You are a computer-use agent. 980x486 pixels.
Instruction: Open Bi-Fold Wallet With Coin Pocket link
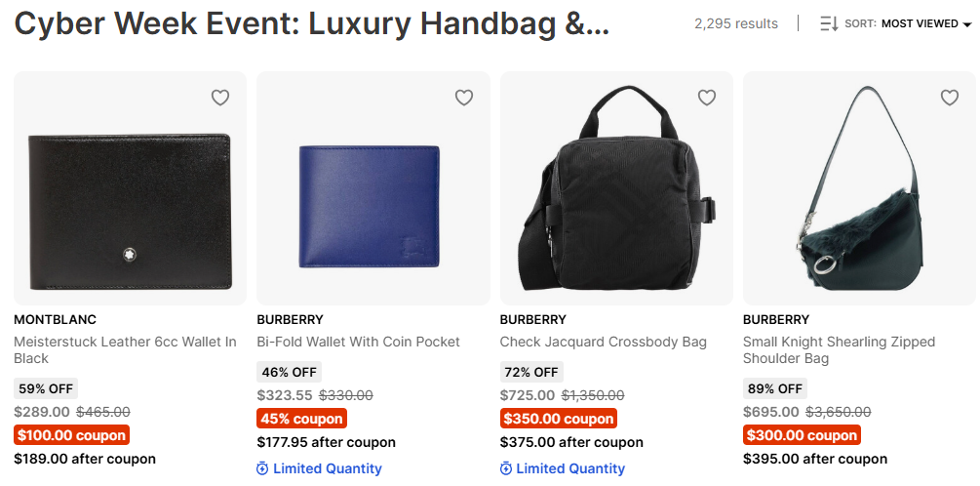pos(358,342)
